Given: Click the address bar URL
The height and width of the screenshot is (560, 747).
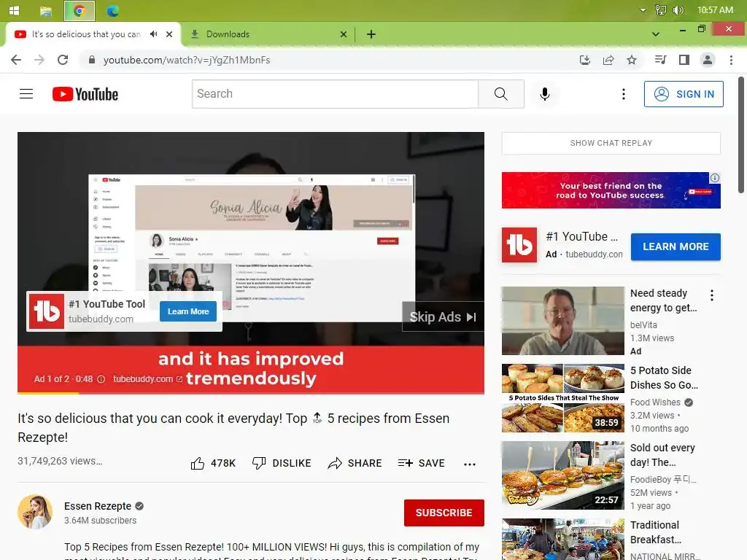Looking at the screenshot, I should [186, 60].
